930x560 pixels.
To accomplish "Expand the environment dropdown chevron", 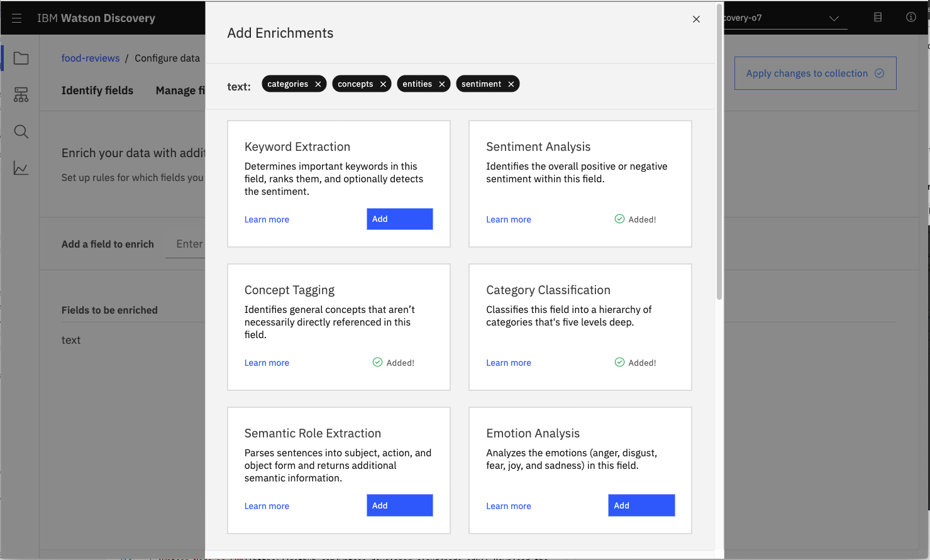I will (x=834, y=18).
